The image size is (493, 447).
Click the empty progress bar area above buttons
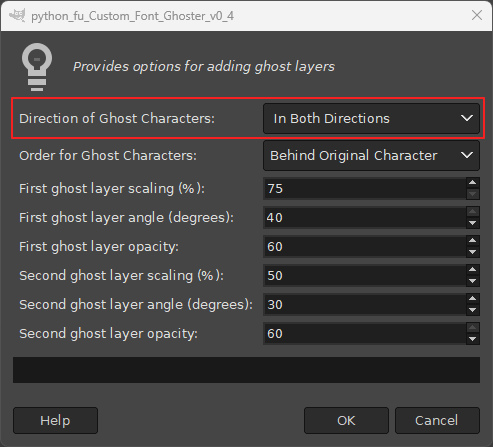[246, 370]
